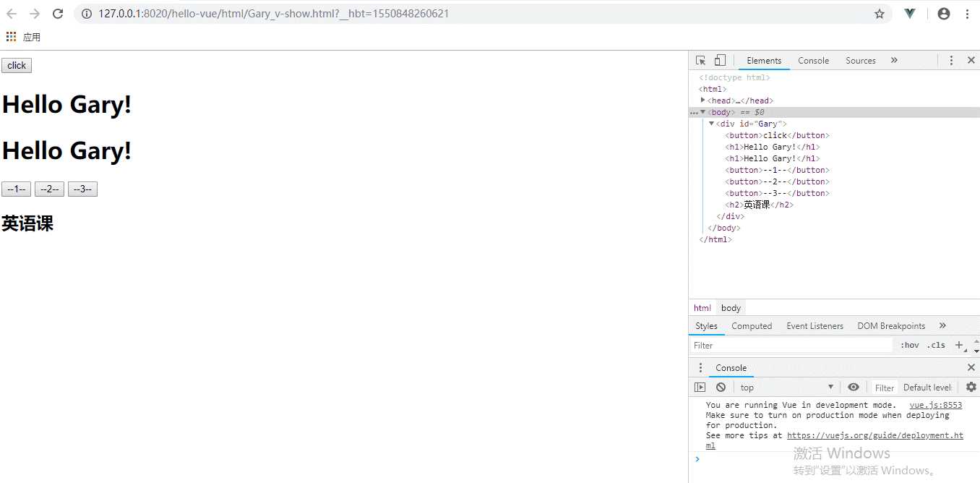The width and height of the screenshot is (980, 483).
Task: Select the button click DOM node
Action: coord(778,135)
